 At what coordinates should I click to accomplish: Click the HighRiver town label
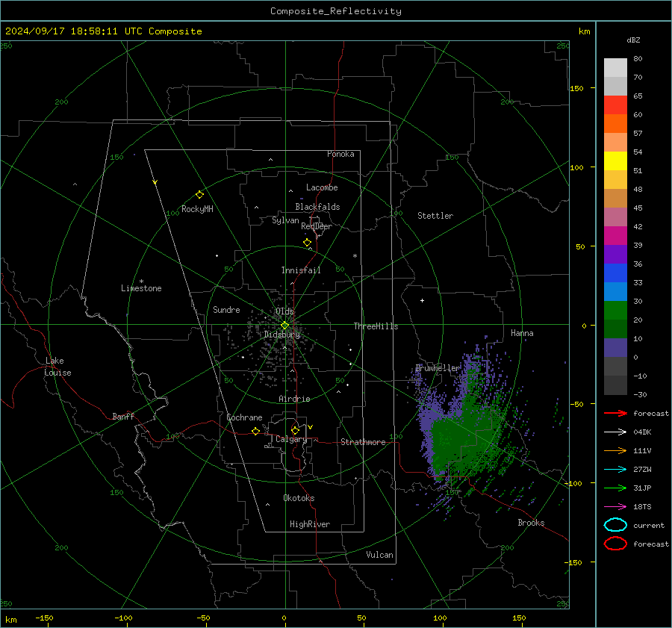310,524
